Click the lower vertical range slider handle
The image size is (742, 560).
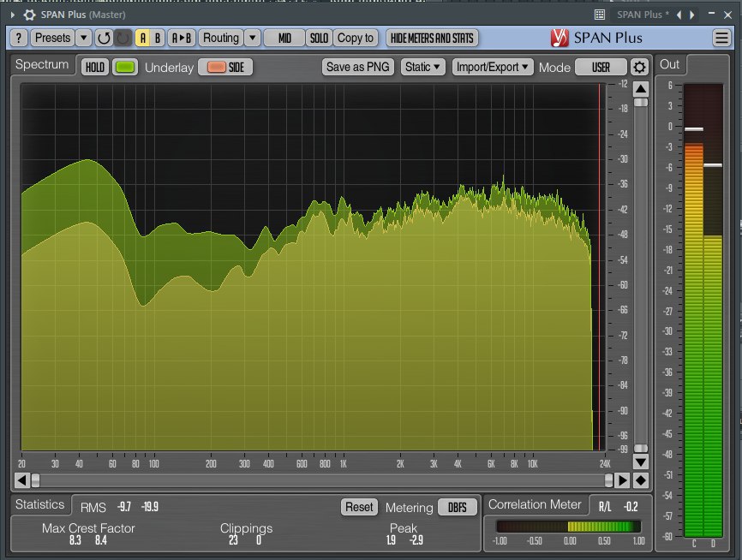tap(641, 448)
